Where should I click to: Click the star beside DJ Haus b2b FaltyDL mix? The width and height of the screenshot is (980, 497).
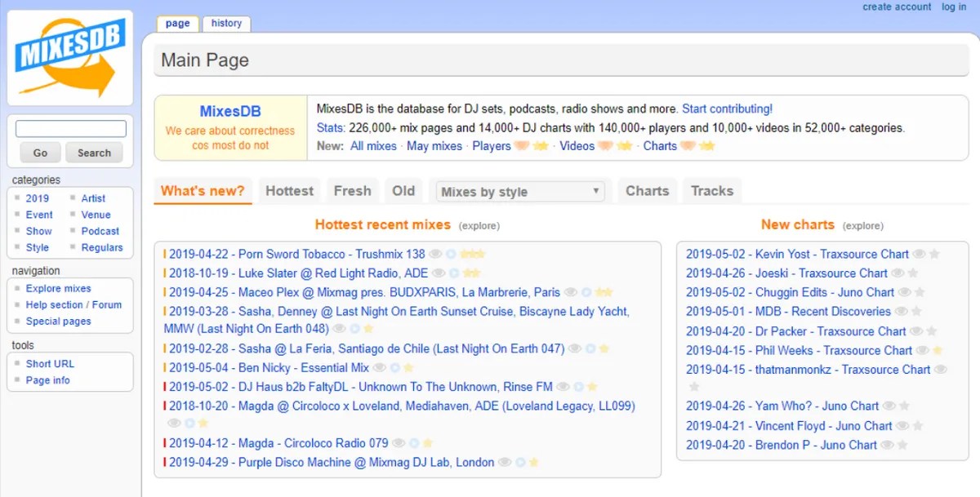(593, 387)
